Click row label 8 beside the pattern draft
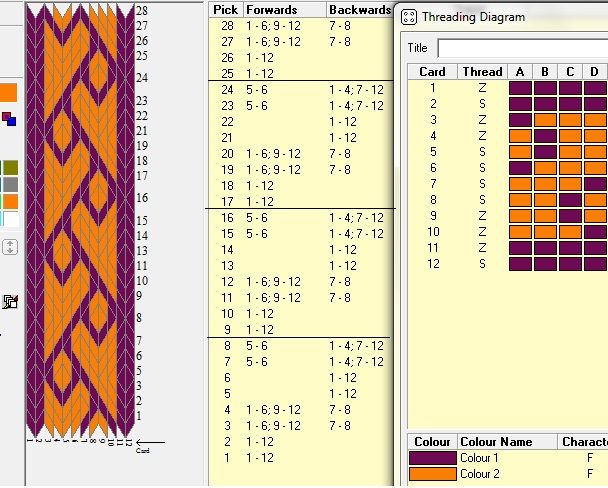The width and height of the screenshot is (608, 488). [x=139, y=318]
